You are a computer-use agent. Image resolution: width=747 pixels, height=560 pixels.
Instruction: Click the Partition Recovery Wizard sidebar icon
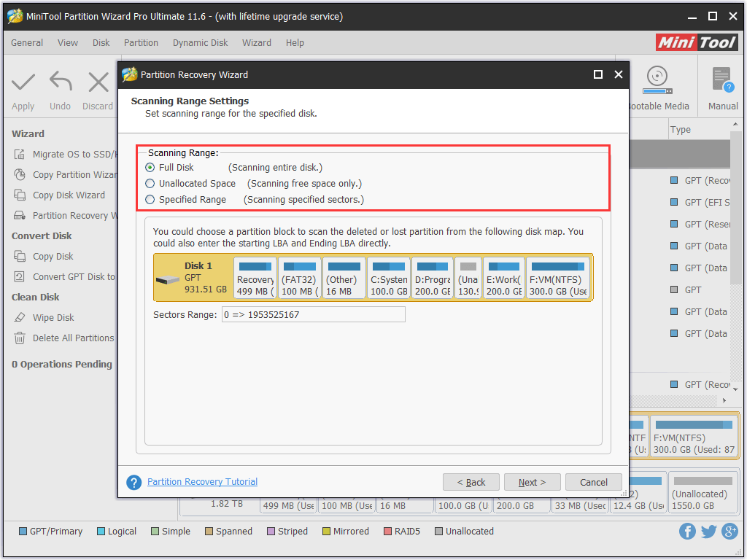20,216
